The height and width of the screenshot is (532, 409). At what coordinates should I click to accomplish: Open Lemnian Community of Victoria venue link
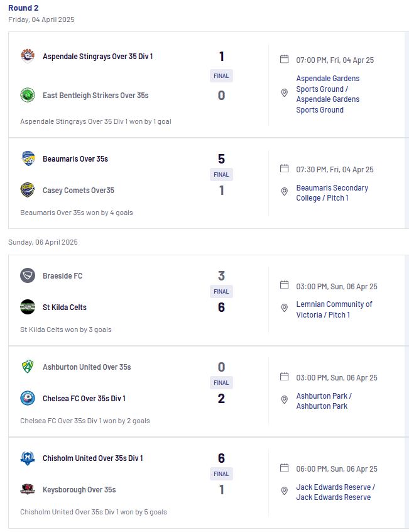tap(334, 309)
